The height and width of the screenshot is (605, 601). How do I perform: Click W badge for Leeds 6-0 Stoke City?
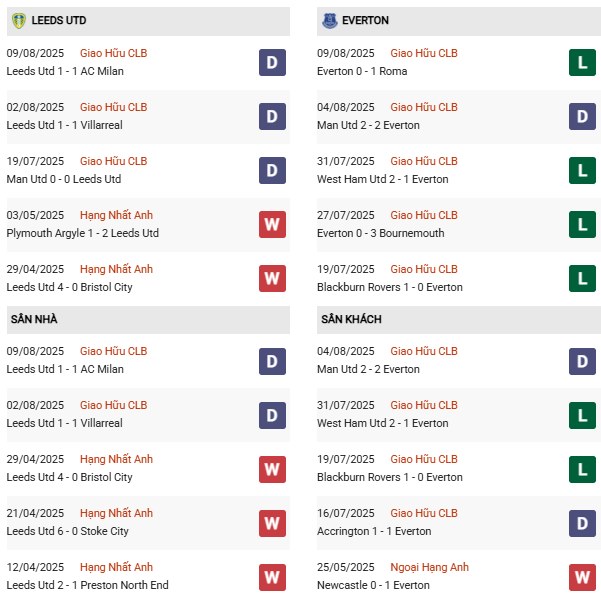coord(272,522)
